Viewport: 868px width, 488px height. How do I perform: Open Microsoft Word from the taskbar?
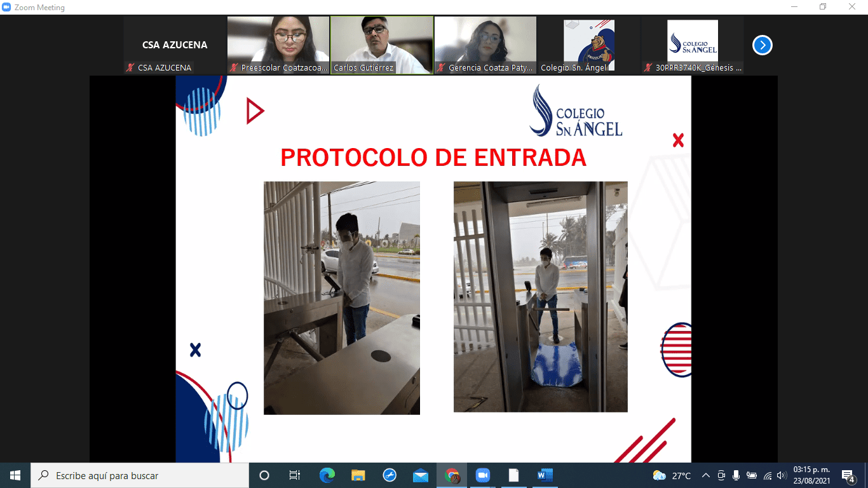[545, 475]
